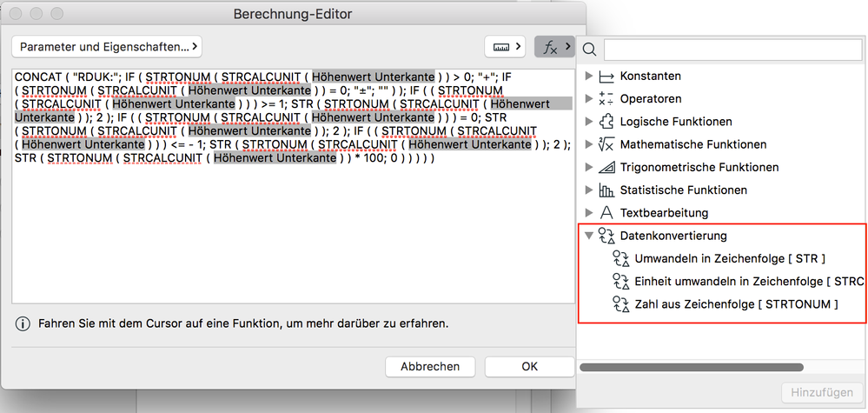Select Zahl aus Zeichenfolge [ STRTONUM ]
This screenshot has width=868, height=413.
pos(736,304)
